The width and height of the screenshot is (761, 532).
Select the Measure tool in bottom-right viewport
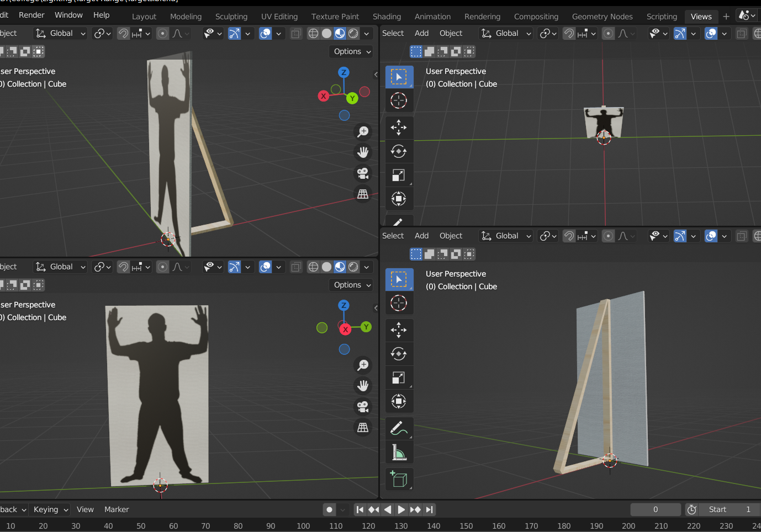point(399,452)
